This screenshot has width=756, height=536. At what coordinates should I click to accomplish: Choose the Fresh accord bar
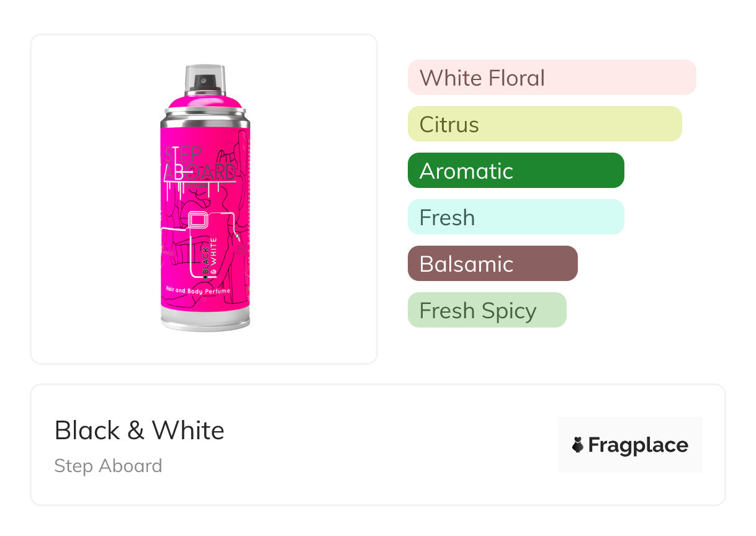[x=515, y=217]
